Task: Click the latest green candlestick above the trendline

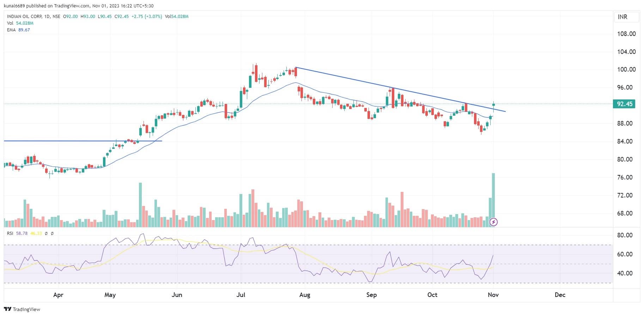Action: [x=494, y=104]
